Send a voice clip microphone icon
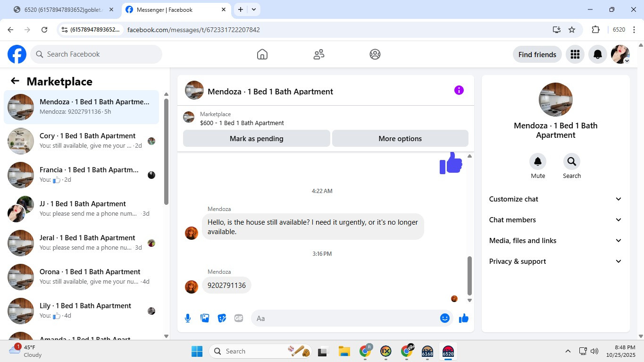The height and width of the screenshot is (362, 644). [188, 318]
